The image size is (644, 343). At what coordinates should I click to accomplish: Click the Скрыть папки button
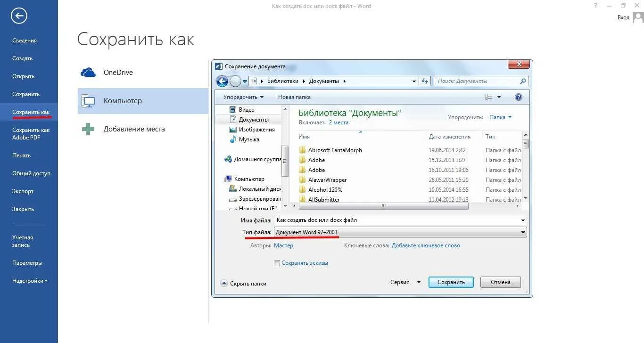[243, 284]
